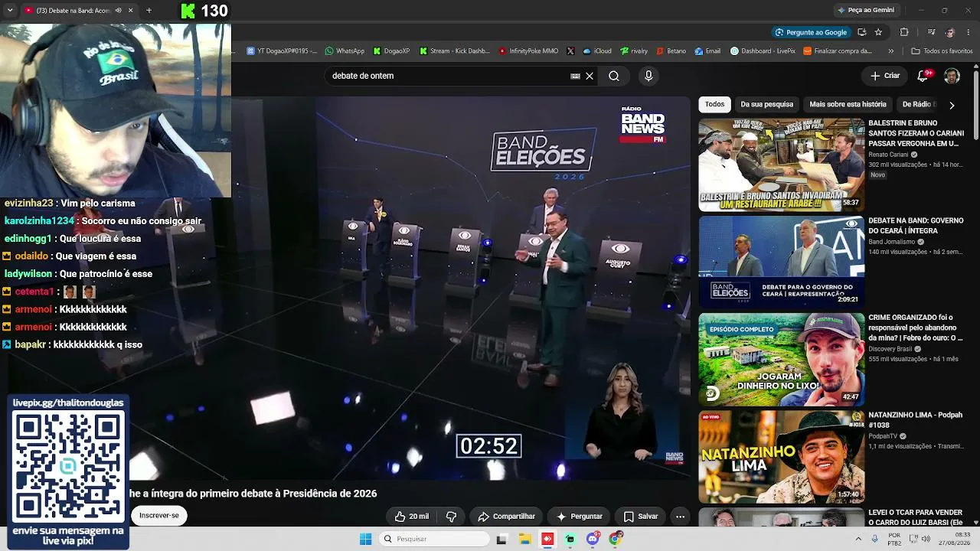Screen dimensions: 980x551
Task: Click the Compartilhar share button
Action: 506,517
